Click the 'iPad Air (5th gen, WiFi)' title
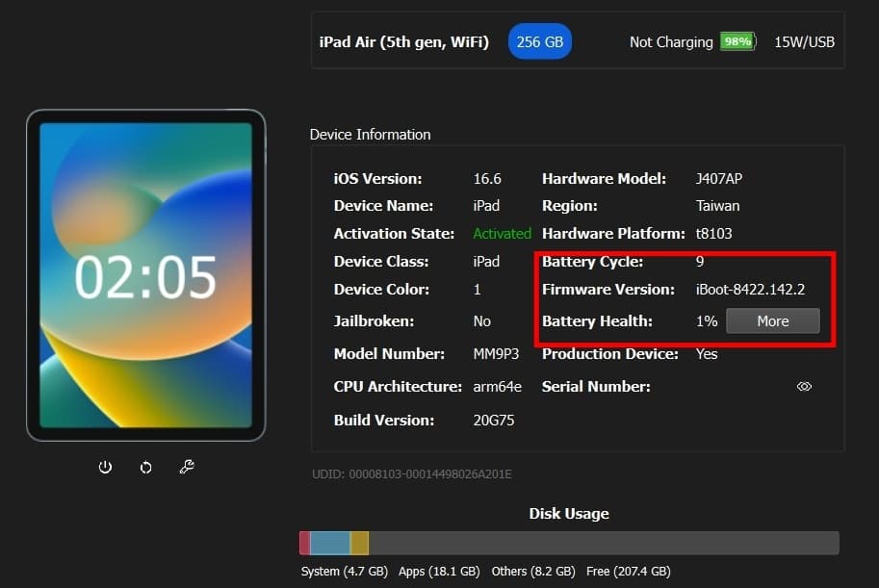 [403, 42]
